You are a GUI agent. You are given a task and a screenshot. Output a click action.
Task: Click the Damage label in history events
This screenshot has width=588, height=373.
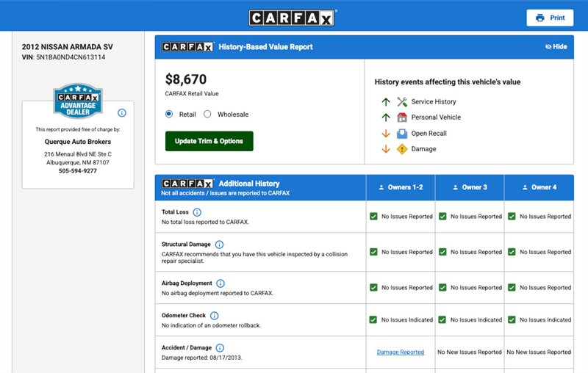424,149
